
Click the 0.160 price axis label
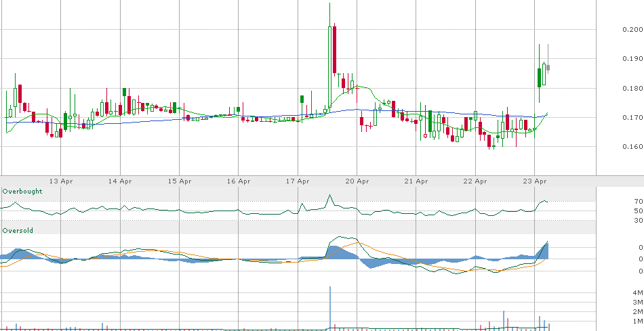632,146
